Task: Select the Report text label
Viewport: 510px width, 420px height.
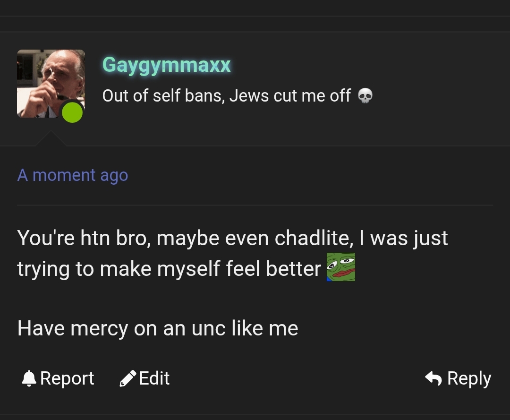Action: (x=67, y=378)
